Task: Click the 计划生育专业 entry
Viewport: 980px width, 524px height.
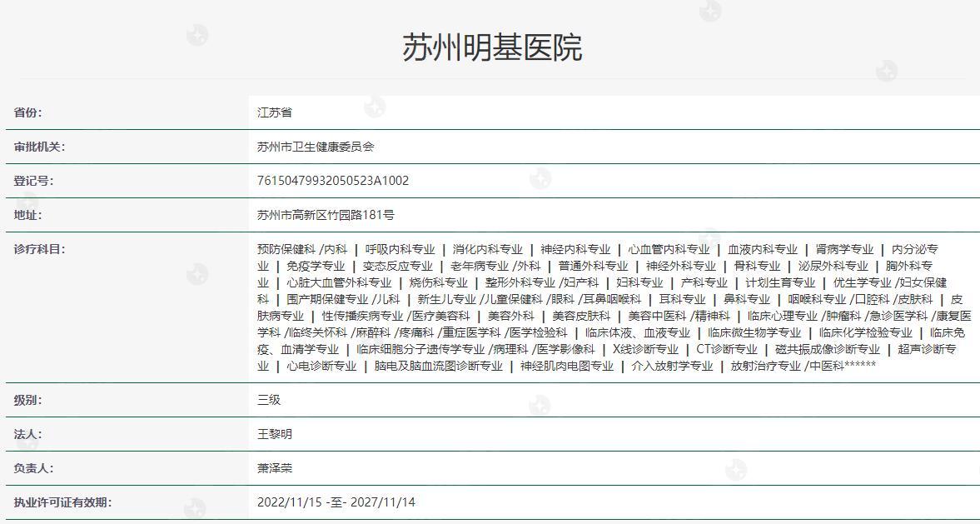Action: pos(780,282)
